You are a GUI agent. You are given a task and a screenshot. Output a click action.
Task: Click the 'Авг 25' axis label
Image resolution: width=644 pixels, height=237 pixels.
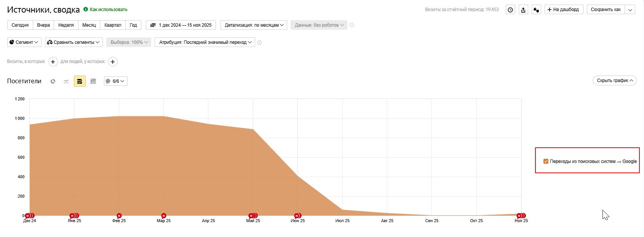387,221
